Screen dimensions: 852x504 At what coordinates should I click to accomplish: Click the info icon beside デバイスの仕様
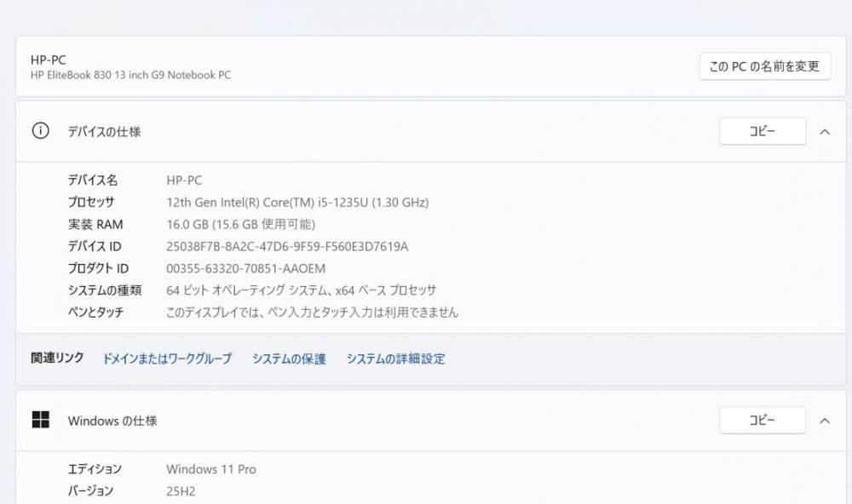click(40, 131)
